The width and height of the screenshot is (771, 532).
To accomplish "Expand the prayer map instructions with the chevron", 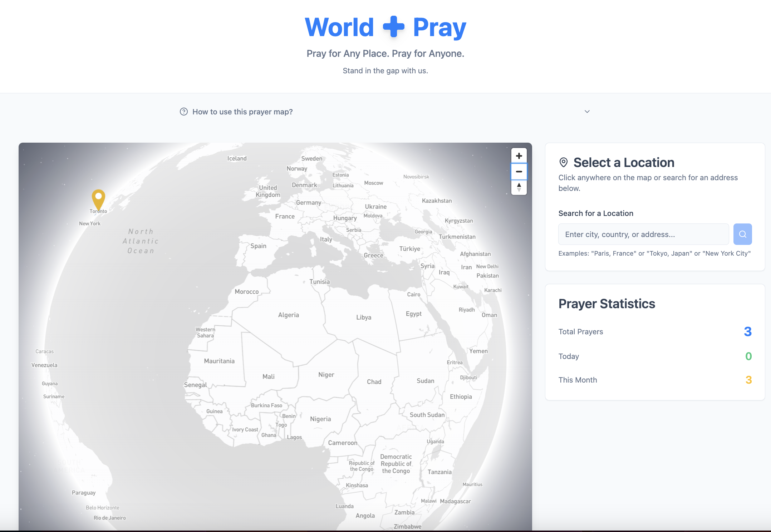I will 587,112.
